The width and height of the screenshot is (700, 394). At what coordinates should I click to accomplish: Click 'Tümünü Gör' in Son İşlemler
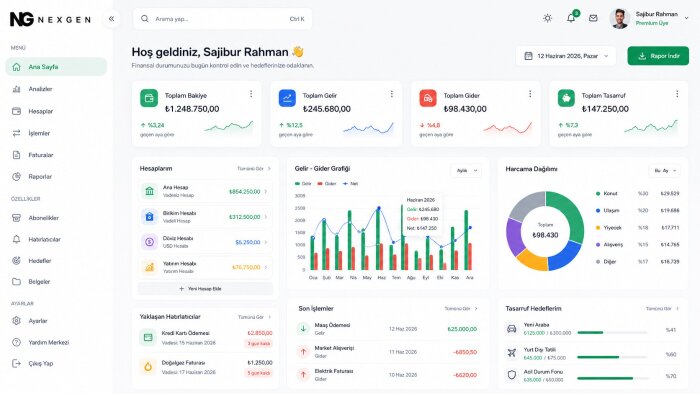[461, 309]
